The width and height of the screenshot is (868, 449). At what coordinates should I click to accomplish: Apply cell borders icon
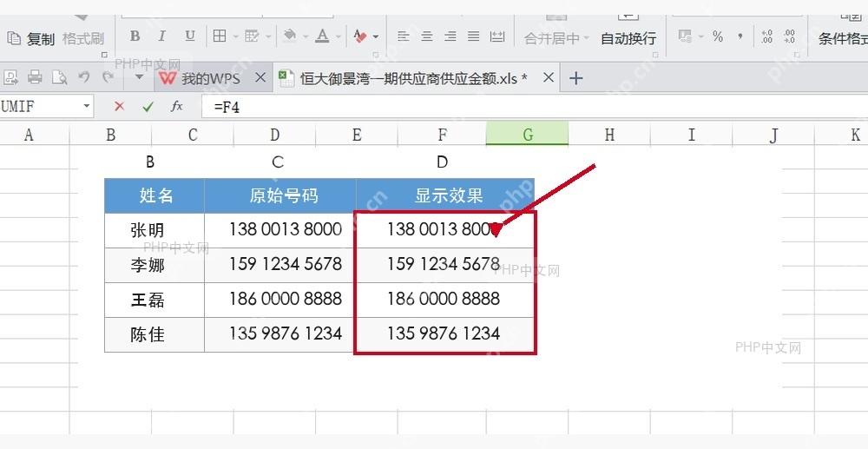click(x=220, y=36)
